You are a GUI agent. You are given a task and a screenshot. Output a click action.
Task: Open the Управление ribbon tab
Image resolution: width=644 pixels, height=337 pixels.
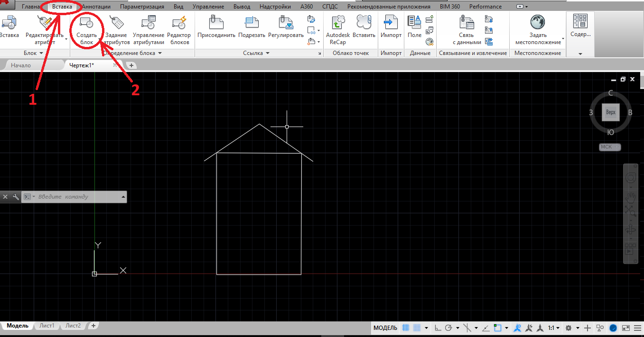pos(208,7)
